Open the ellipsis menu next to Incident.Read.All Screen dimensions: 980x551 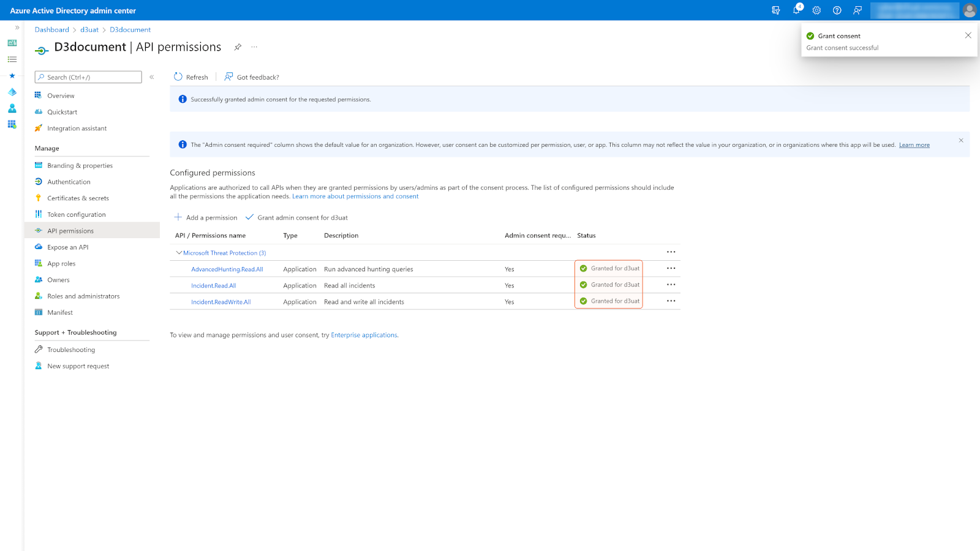click(671, 284)
